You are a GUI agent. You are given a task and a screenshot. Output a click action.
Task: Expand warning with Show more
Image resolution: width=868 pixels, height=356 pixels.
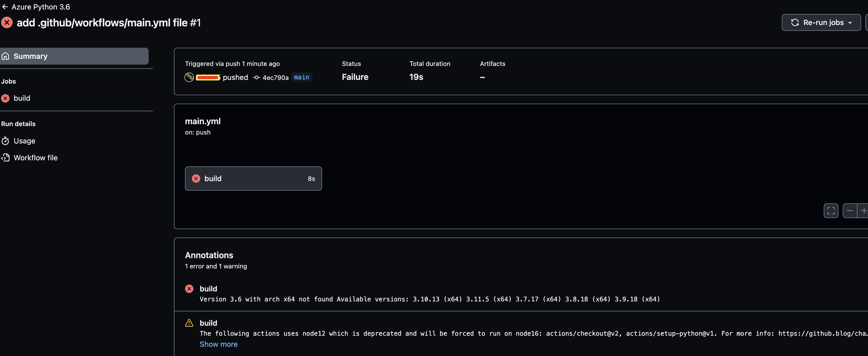pyautogui.click(x=218, y=344)
